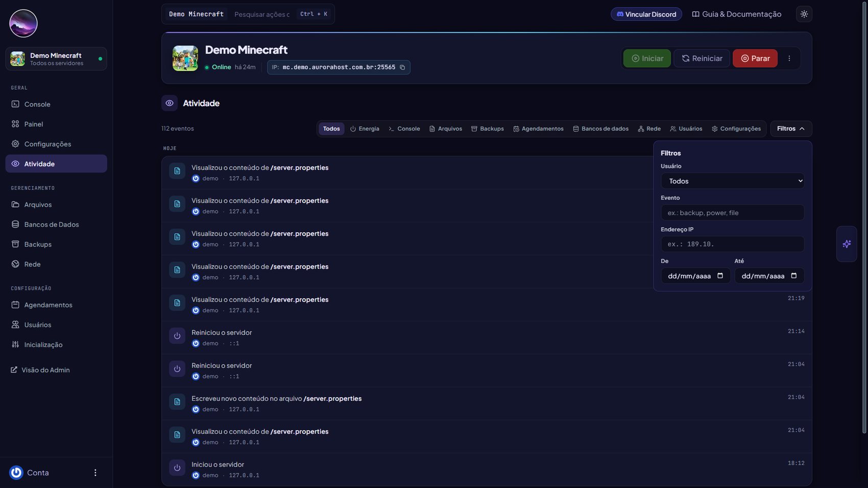This screenshot has width=868, height=488.
Task: Collapse the Filtros panel
Action: click(x=791, y=129)
